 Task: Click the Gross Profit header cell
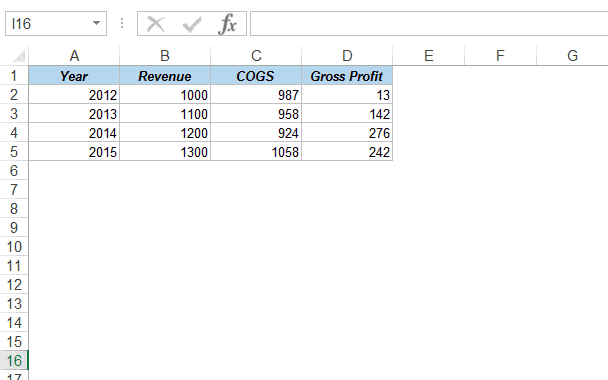click(x=347, y=76)
